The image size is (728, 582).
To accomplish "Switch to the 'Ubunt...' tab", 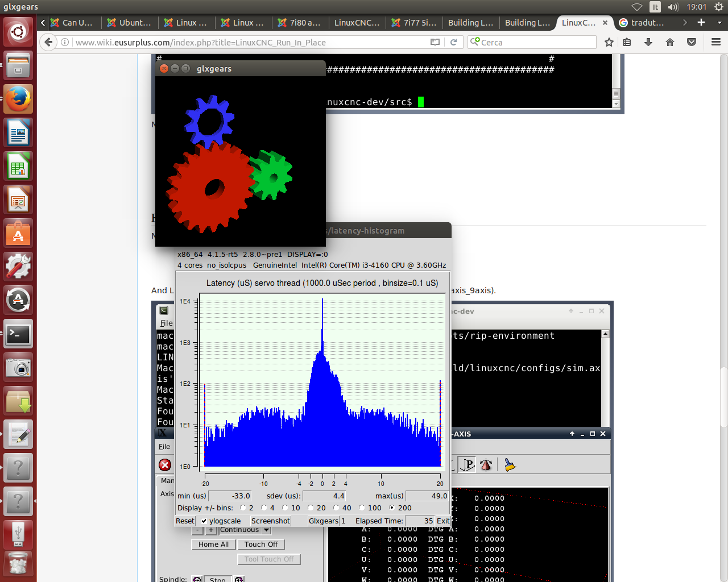I will pyautogui.click(x=129, y=22).
